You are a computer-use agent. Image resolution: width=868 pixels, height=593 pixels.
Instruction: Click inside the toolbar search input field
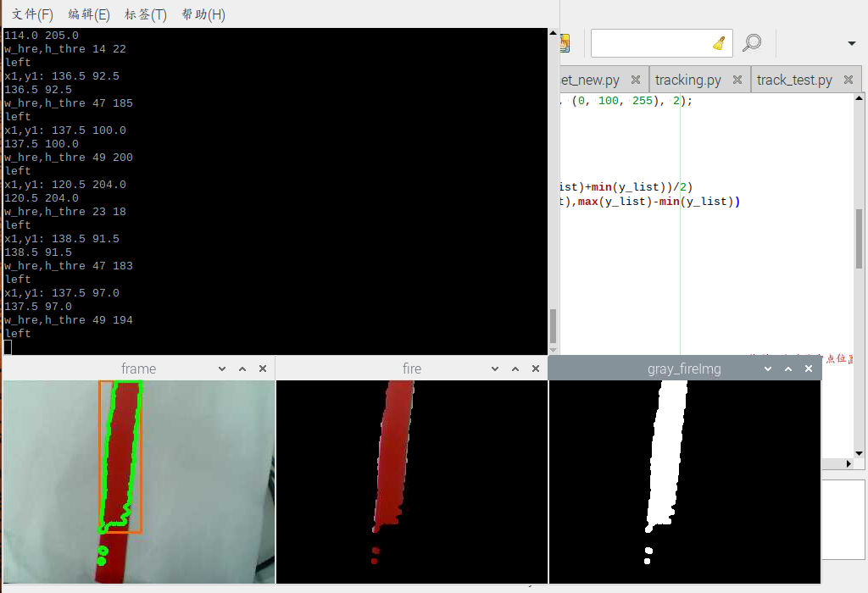click(651, 43)
